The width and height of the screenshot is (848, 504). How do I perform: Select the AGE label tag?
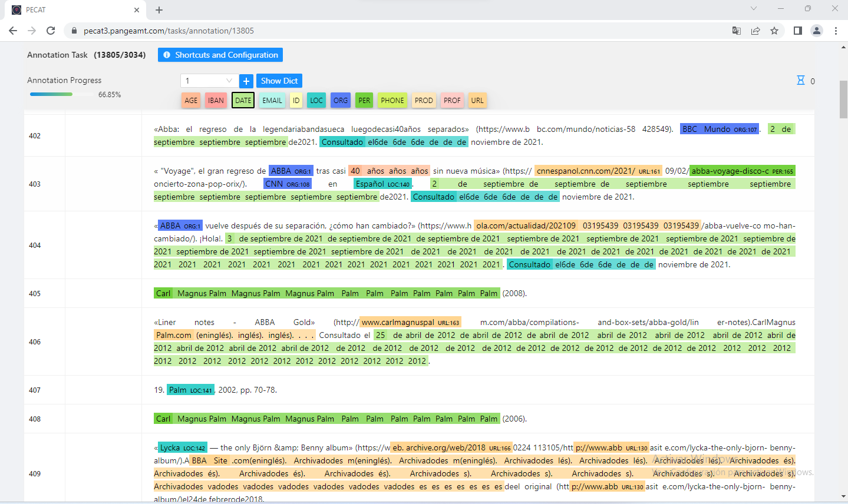[191, 101]
